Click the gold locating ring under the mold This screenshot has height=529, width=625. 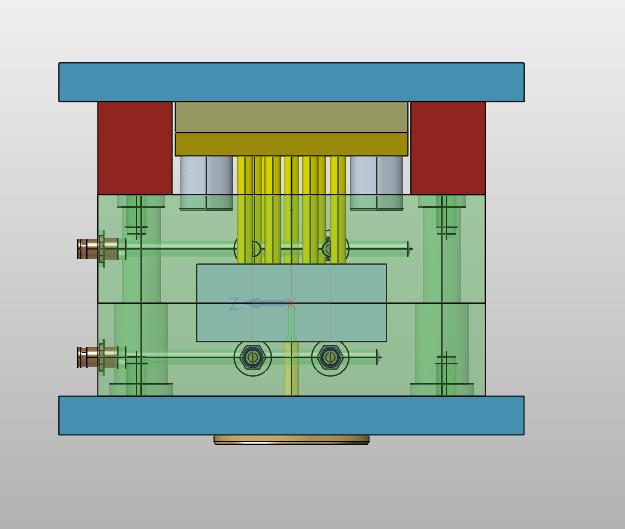(292, 440)
